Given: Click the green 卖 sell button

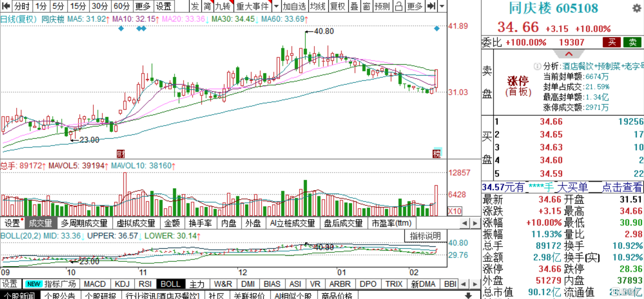Looking at the screenshot, I should coord(632,42).
